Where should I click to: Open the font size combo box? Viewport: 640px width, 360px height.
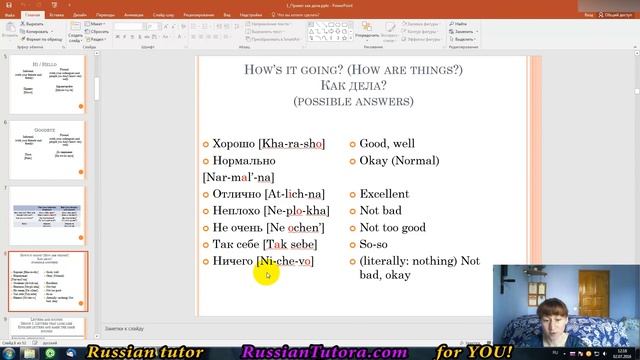tap(152, 27)
